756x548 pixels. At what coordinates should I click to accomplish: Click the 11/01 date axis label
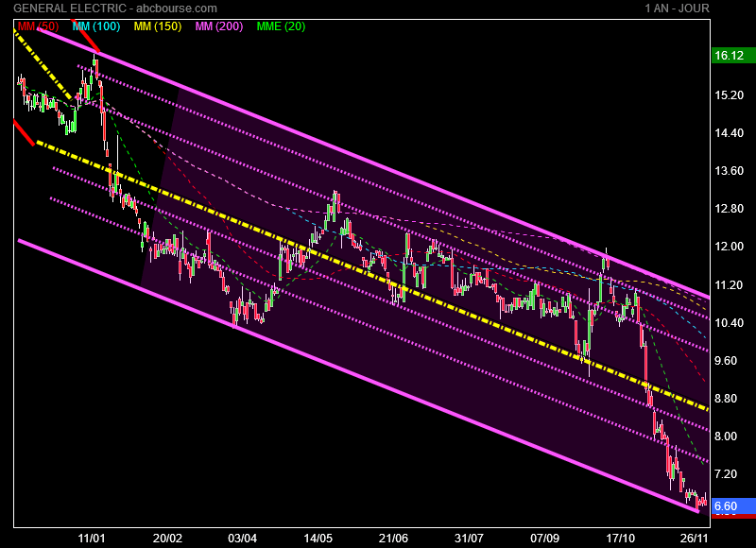(x=91, y=539)
